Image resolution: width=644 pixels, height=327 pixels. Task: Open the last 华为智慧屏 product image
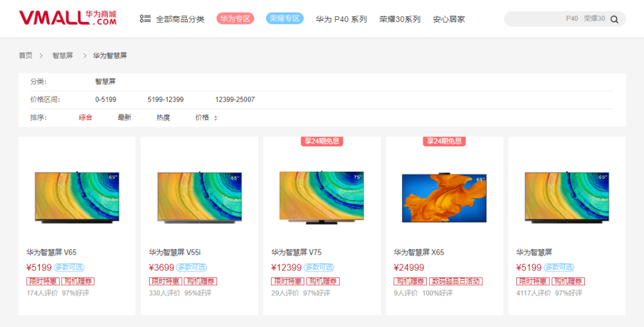click(x=567, y=198)
